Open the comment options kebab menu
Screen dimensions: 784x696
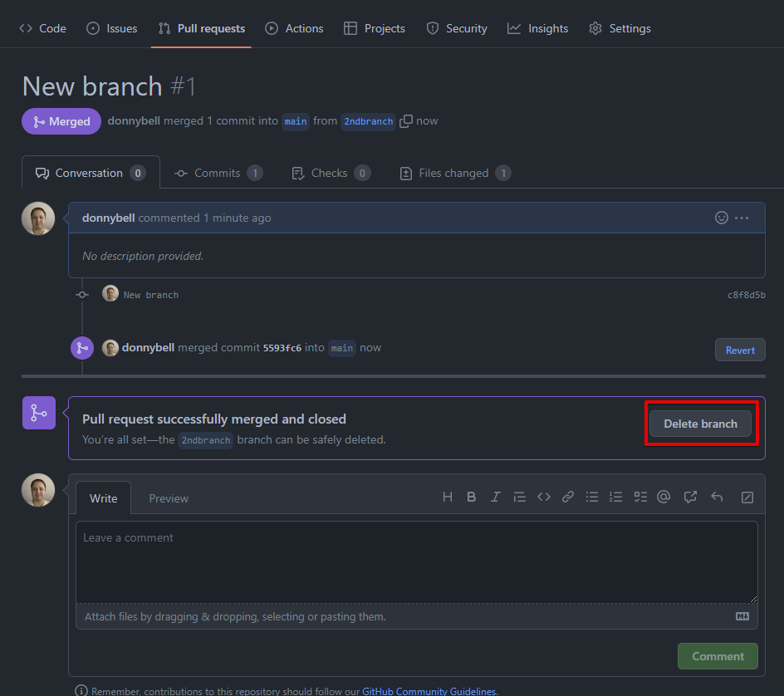[741, 218]
